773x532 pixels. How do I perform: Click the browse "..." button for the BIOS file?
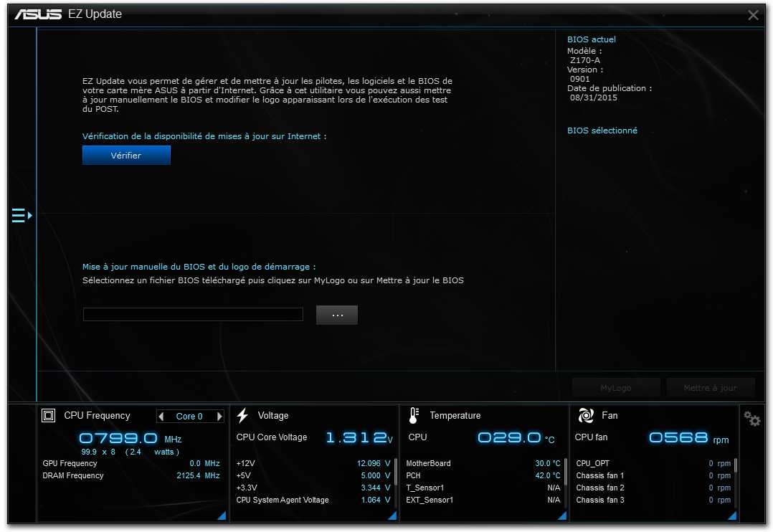337,315
